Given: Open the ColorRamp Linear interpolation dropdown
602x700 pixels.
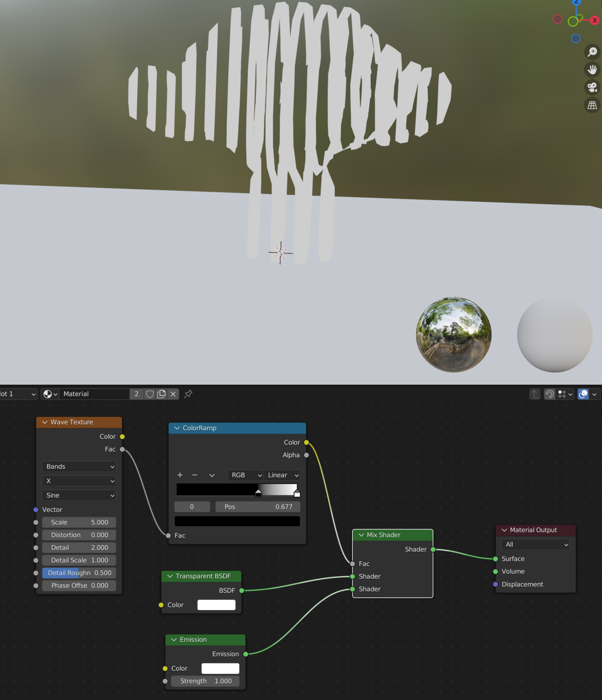Looking at the screenshot, I should pos(282,475).
